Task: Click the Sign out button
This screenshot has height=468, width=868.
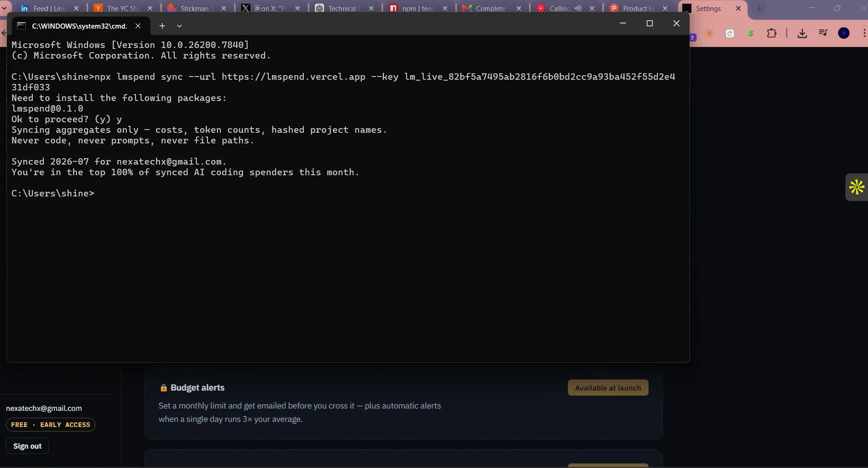Action: [27, 446]
